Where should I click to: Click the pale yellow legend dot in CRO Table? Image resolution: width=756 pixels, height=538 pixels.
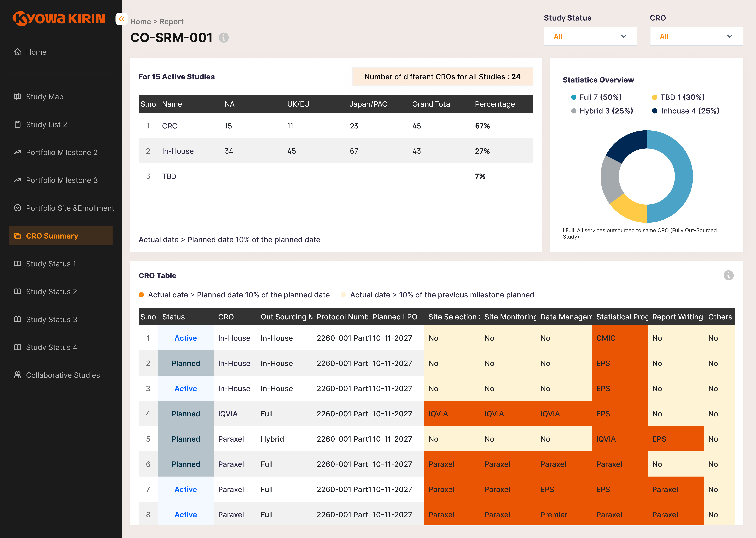pos(343,295)
